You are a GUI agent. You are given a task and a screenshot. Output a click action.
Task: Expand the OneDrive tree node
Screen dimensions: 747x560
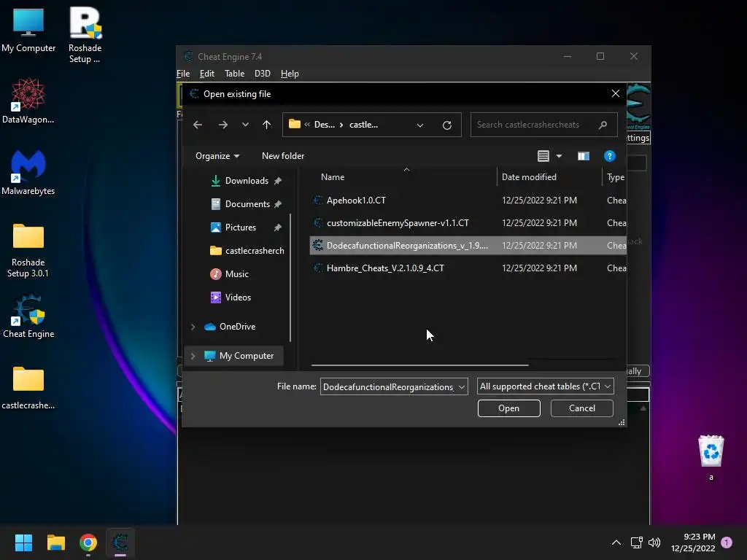(193, 327)
